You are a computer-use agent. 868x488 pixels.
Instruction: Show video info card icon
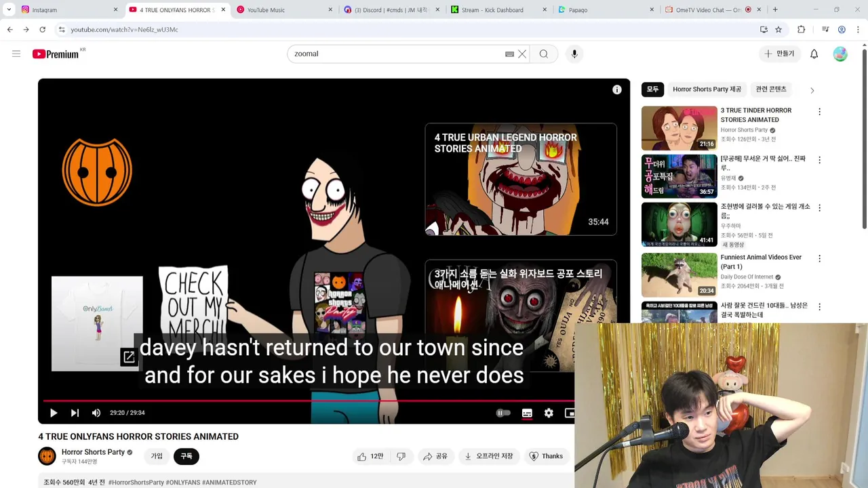[617, 89]
